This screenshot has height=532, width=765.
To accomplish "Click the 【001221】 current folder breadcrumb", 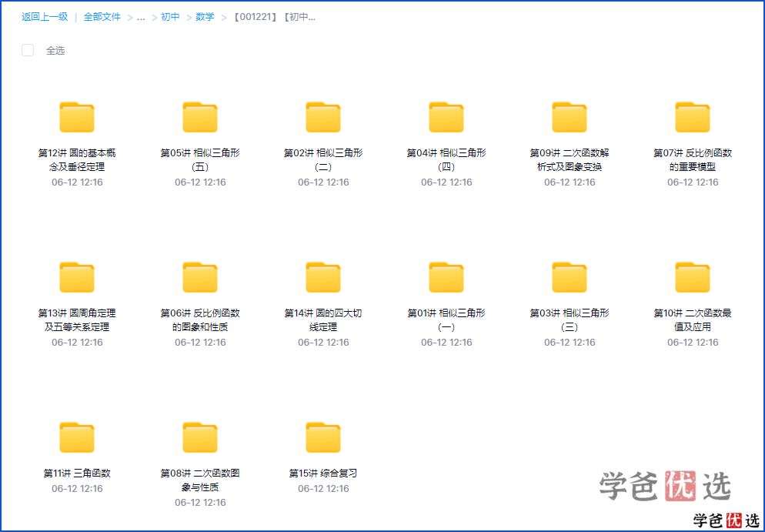I will [x=274, y=17].
